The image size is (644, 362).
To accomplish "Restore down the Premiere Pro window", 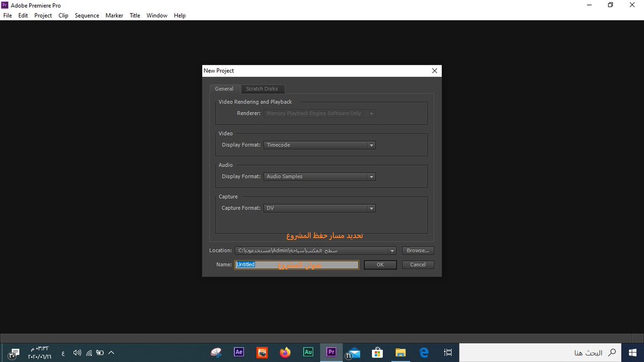I will 610,5.
